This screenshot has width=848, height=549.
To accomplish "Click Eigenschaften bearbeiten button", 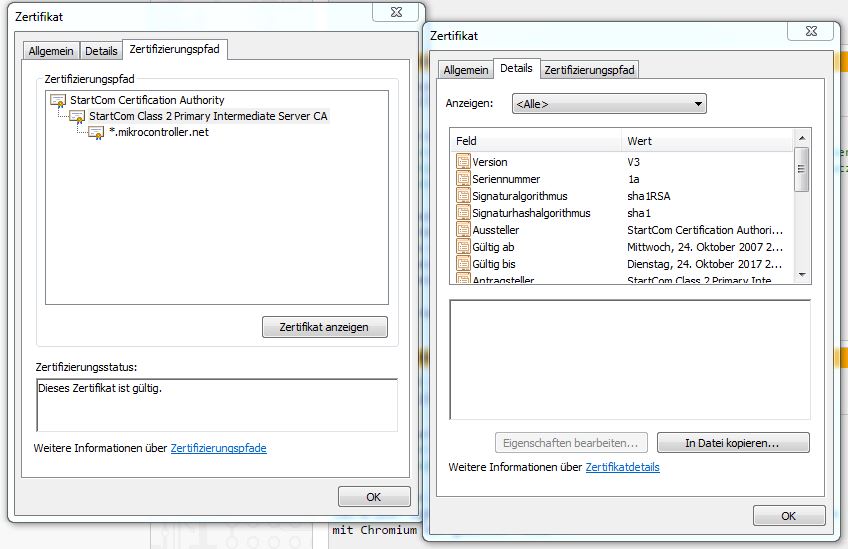I will coord(571,442).
